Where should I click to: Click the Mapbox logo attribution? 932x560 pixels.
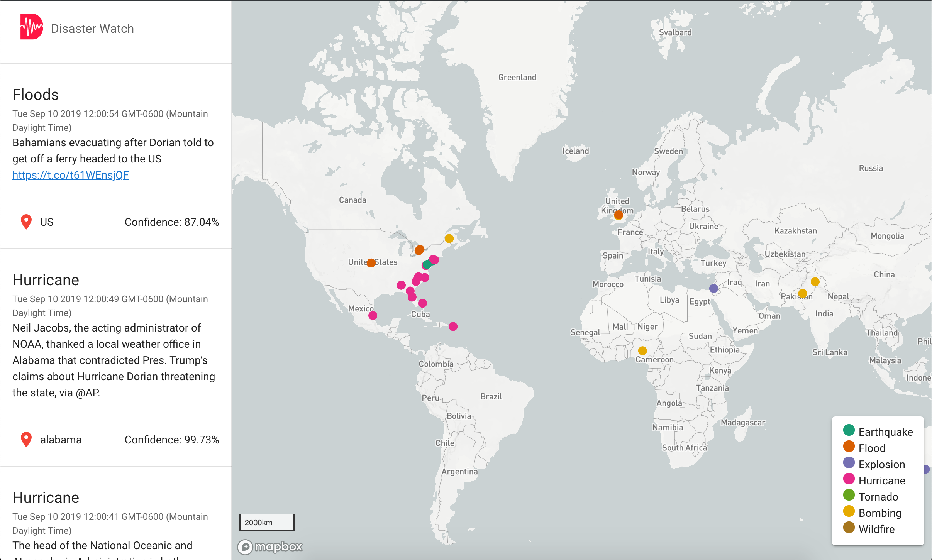270,546
